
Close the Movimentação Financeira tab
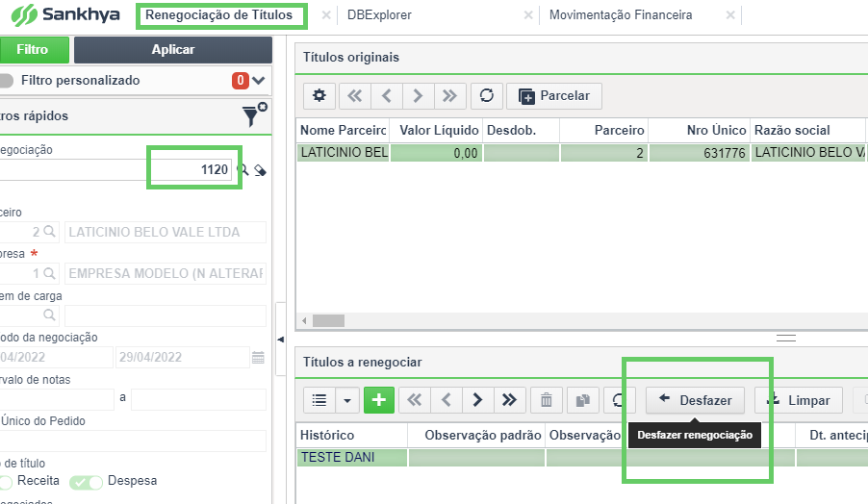point(730,15)
